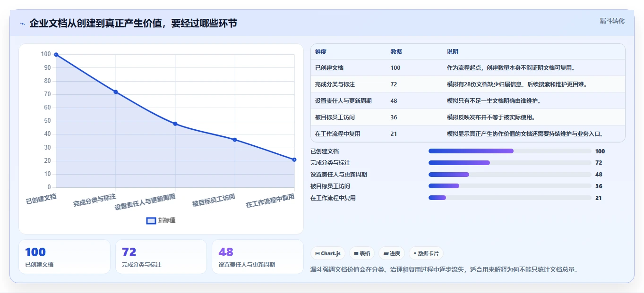This screenshot has height=293, width=644.
Task: Click the chart data point at value 100
Action: coord(56,55)
